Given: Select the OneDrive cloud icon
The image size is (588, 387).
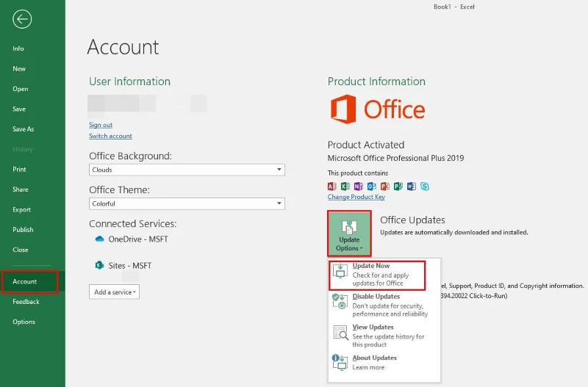Looking at the screenshot, I should click(x=100, y=239).
